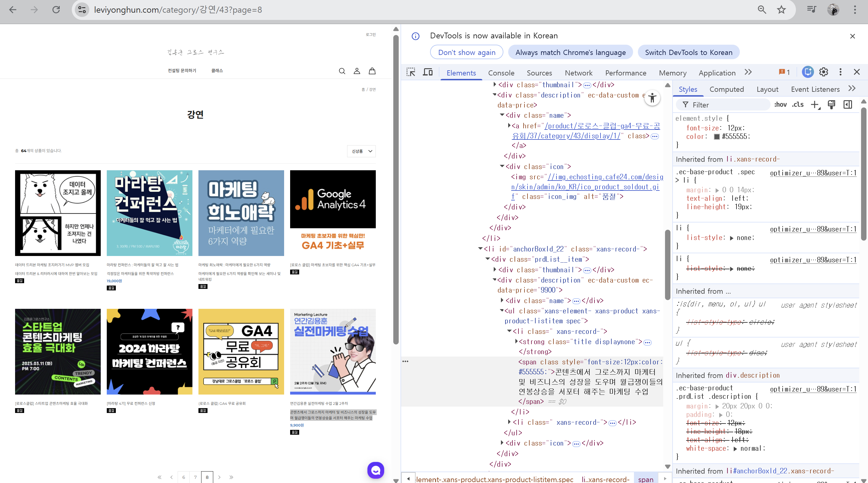The width and height of the screenshot is (868, 483).
Task: Show more DevTools tabs chevron
Action: [748, 72]
